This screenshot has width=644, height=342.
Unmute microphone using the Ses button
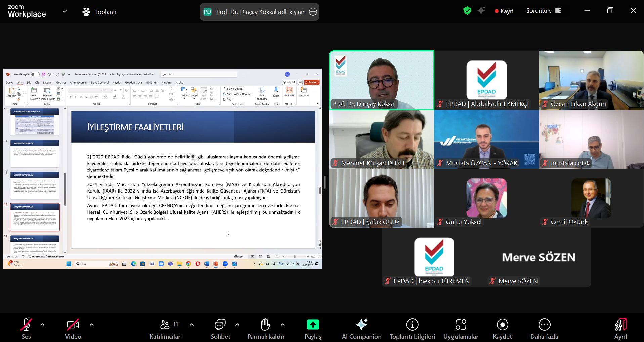pyautogui.click(x=26, y=325)
